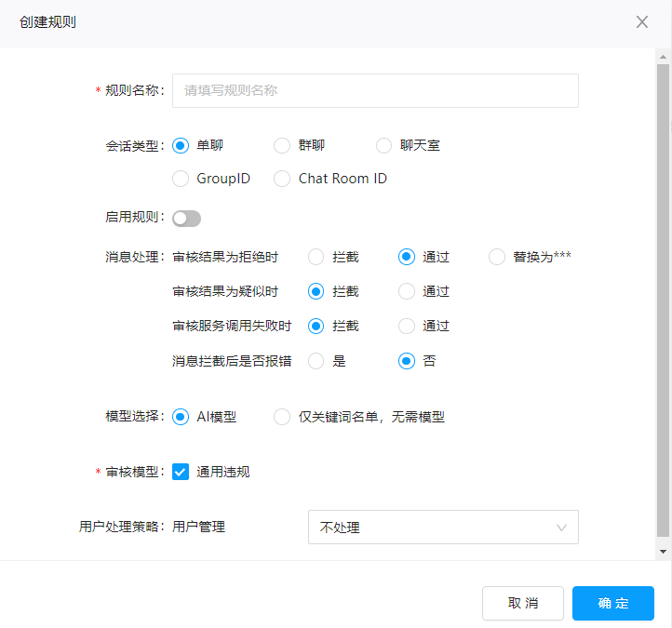This screenshot has height=628, width=672.
Task: Select 聊天室 conversation type
Action: point(384,145)
